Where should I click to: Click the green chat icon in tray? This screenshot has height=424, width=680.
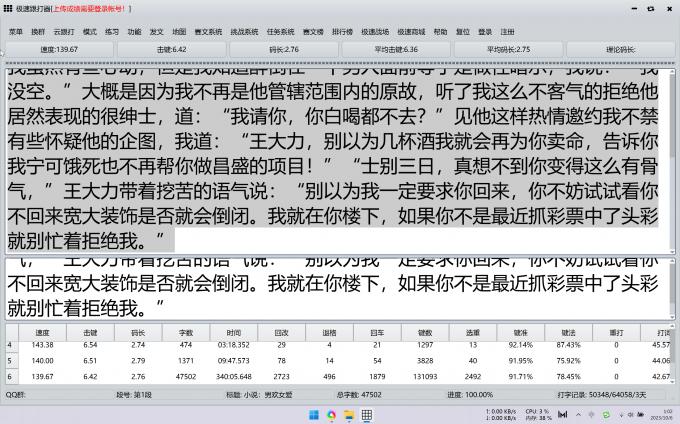click(x=606, y=415)
